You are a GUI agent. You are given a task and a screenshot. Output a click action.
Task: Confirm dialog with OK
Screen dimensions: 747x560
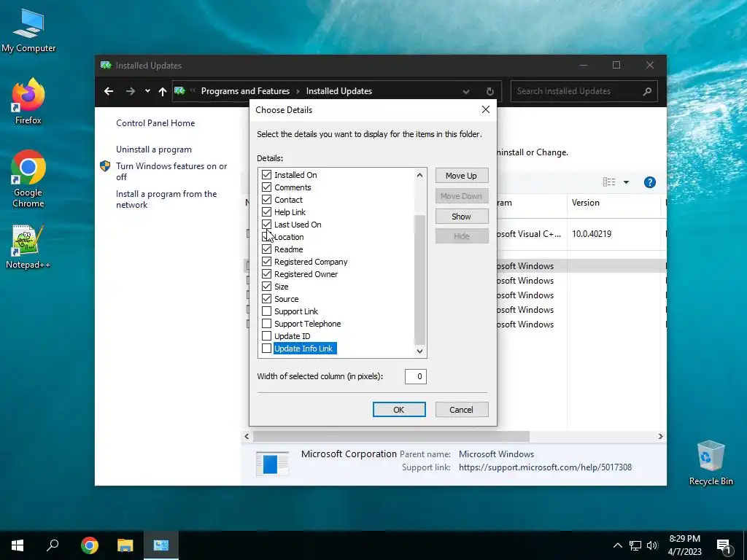[399, 410]
